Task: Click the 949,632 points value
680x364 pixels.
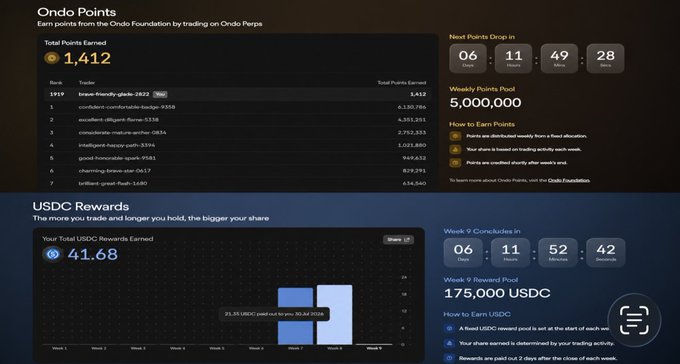Action: pos(414,158)
